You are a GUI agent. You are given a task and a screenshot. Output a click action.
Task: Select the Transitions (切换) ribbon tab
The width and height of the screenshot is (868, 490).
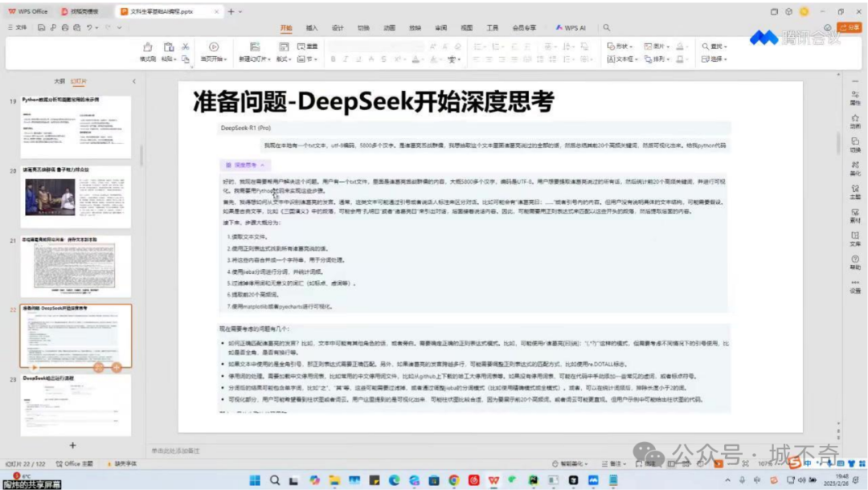pyautogui.click(x=363, y=27)
